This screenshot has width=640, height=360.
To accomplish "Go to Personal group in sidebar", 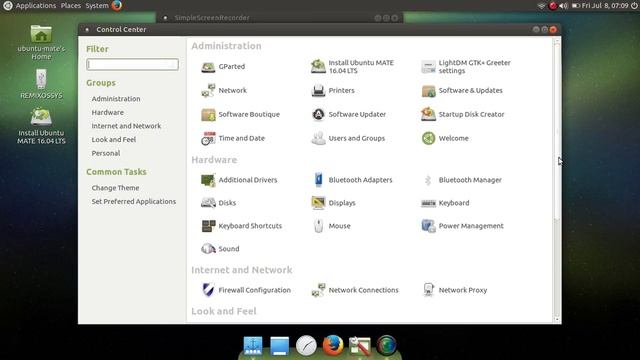I will pyautogui.click(x=106, y=153).
